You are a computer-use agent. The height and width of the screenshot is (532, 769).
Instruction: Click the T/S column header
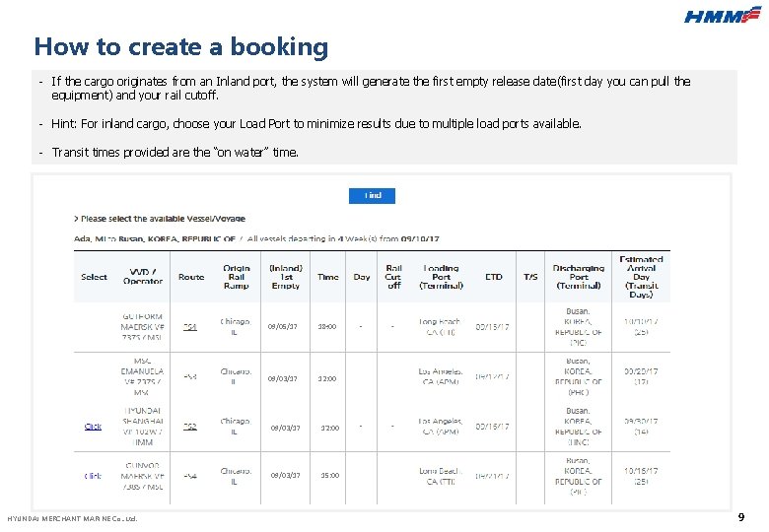(530, 277)
